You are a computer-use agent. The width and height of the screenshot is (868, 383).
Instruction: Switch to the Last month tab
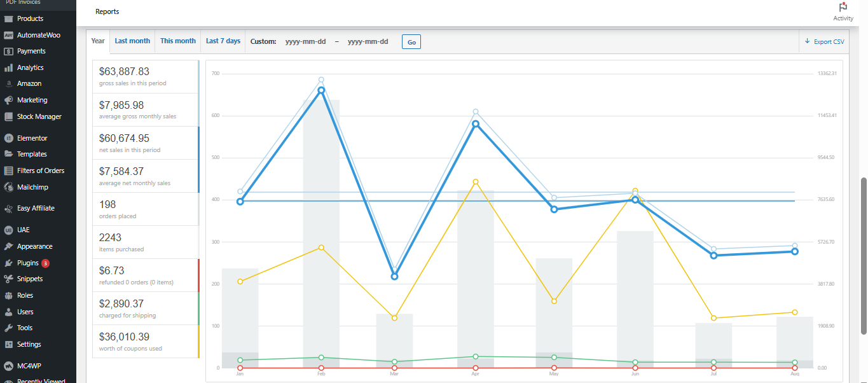point(132,41)
